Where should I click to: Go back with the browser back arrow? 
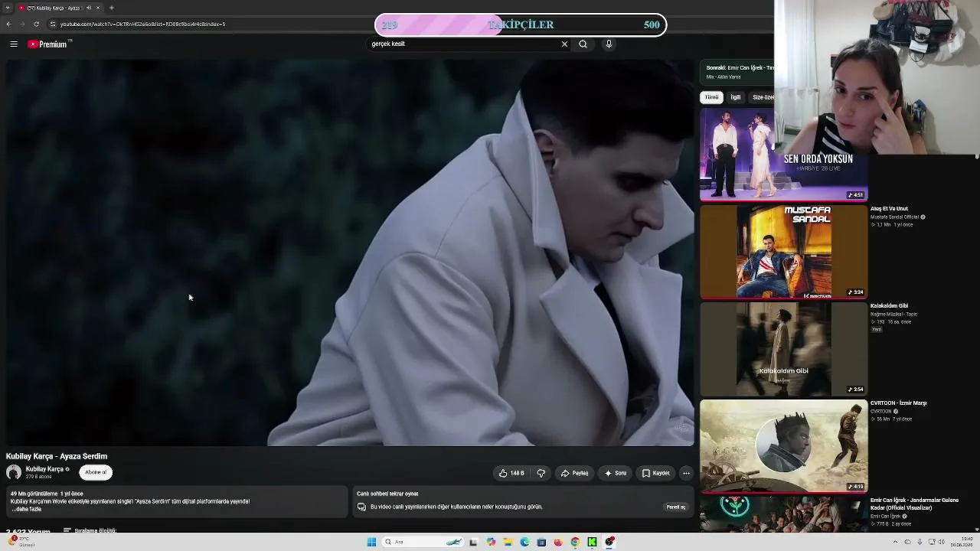8,24
